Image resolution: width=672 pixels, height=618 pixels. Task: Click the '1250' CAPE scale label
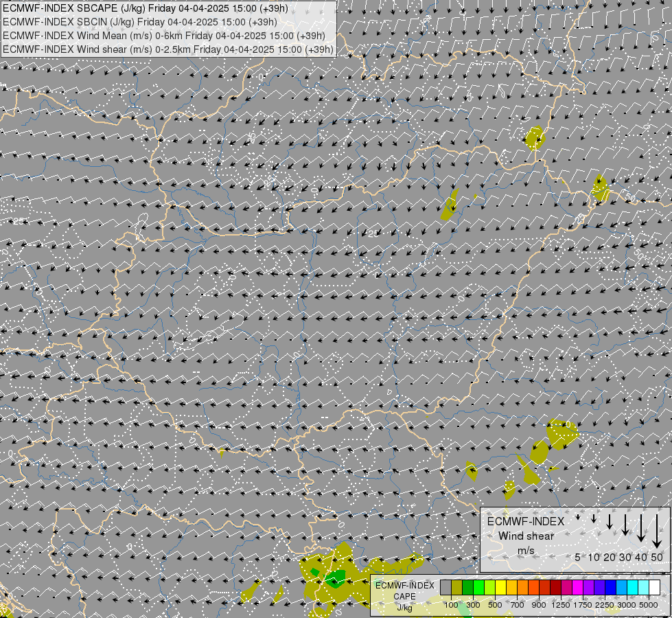(561, 605)
